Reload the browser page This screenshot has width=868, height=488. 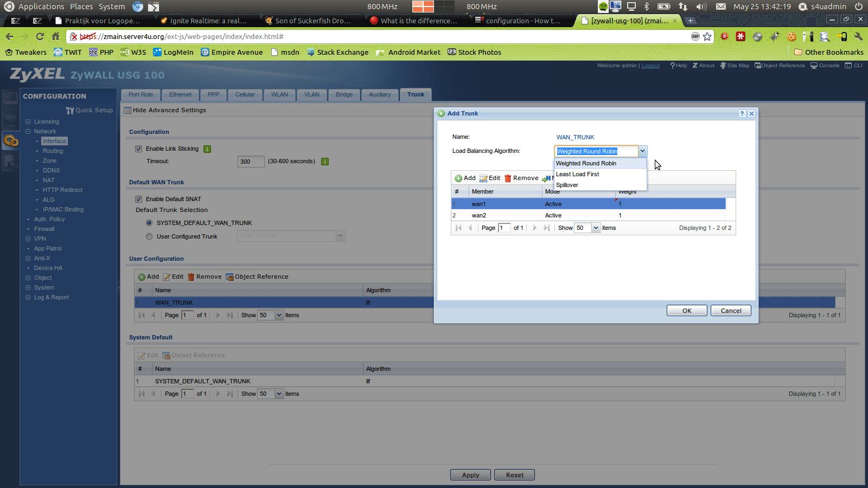pos(40,36)
